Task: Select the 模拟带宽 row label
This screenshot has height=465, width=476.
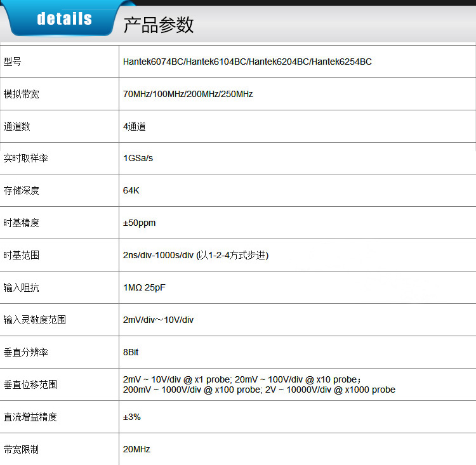Action: click(22, 94)
